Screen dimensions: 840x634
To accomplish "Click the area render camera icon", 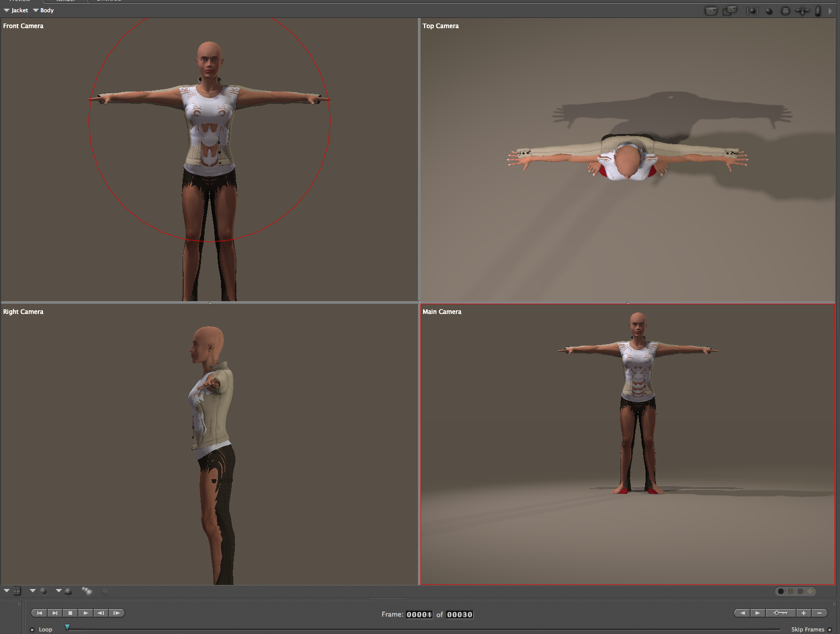I will [x=730, y=11].
